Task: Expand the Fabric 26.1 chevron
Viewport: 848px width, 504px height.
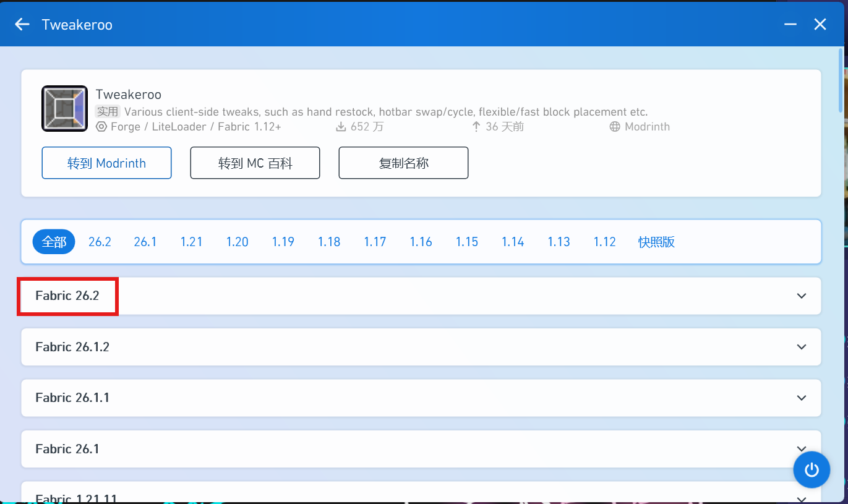Action: coord(802,449)
